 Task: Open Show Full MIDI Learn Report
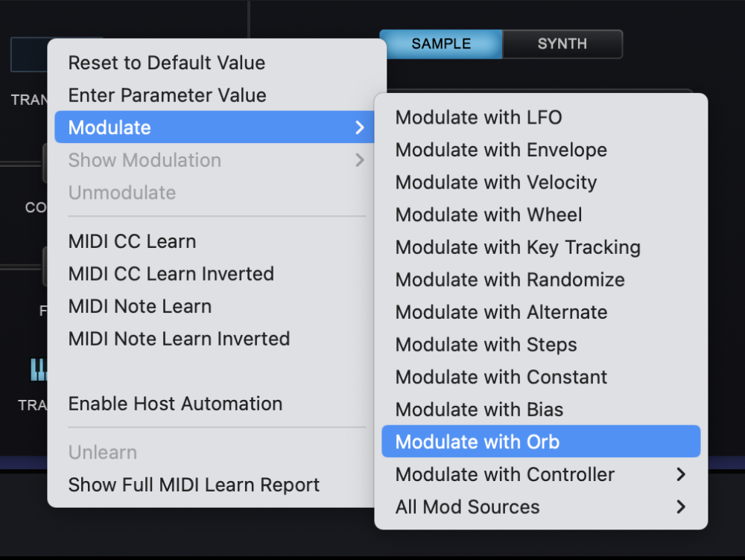pos(194,484)
